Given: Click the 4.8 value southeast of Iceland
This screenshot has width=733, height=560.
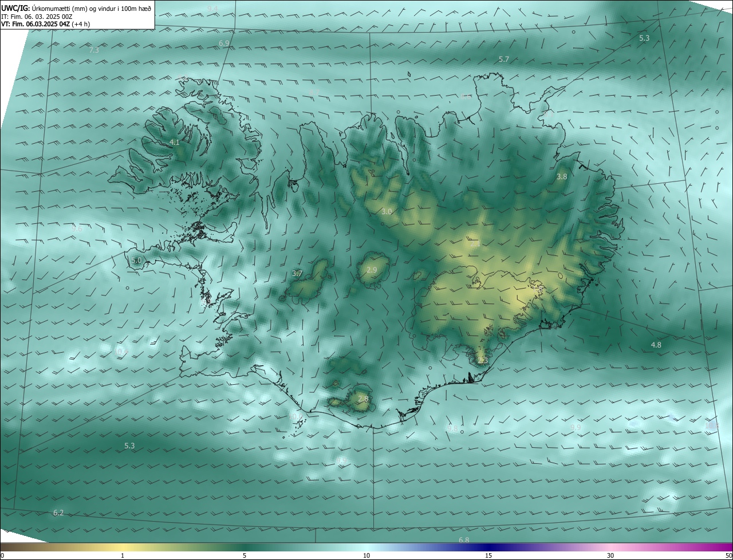Looking at the screenshot, I should click(656, 345).
